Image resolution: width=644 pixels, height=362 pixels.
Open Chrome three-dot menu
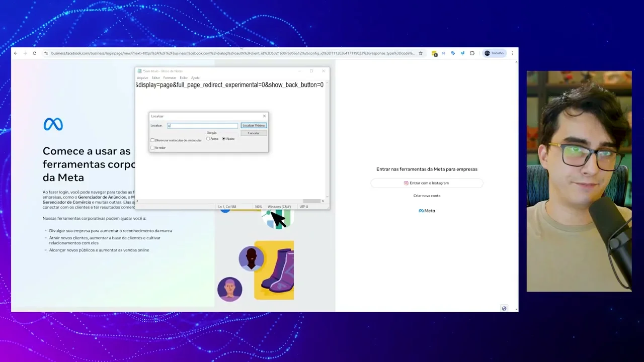pos(513,53)
